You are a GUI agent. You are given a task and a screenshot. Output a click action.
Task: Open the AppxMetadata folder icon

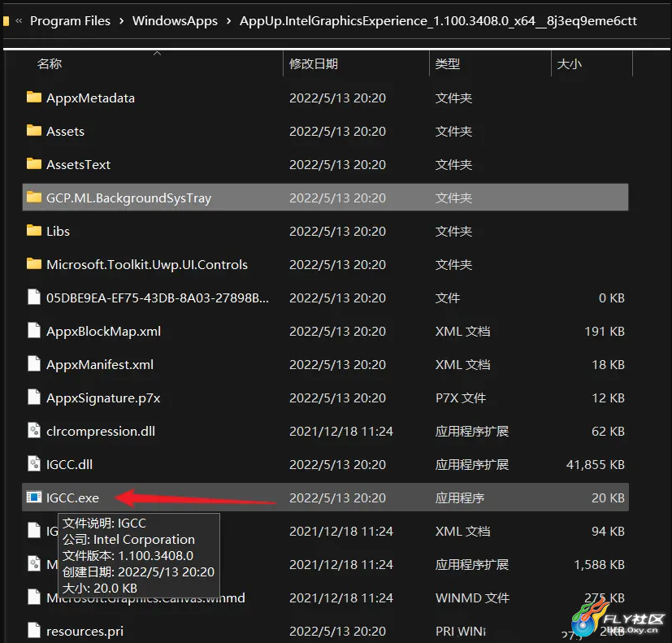pyautogui.click(x=34, y=98)
